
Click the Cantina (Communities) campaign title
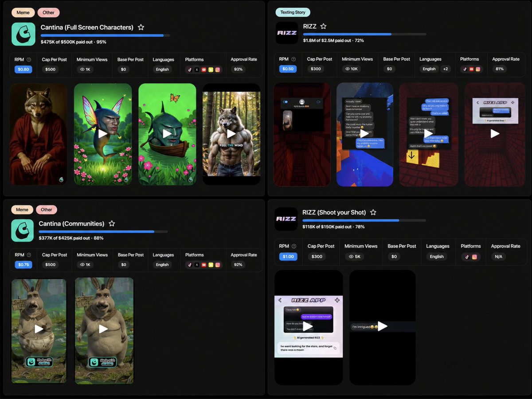click(72, 224)
